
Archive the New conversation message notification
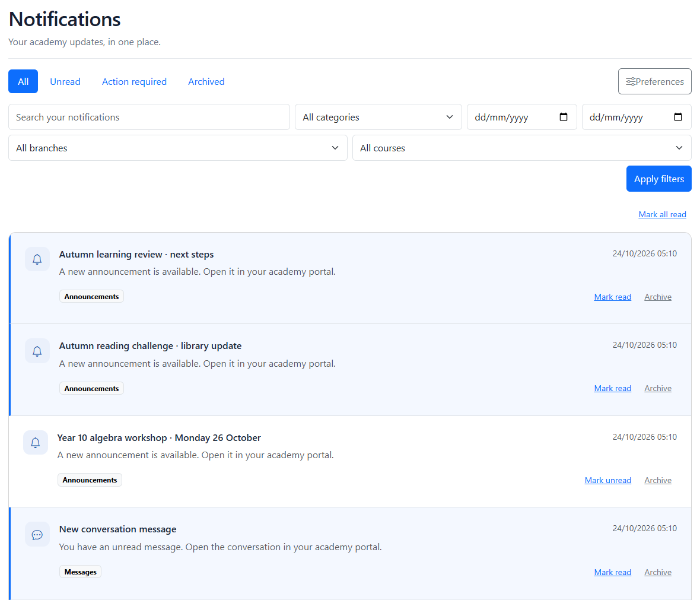pyautogui.click(x=658, y=572)
